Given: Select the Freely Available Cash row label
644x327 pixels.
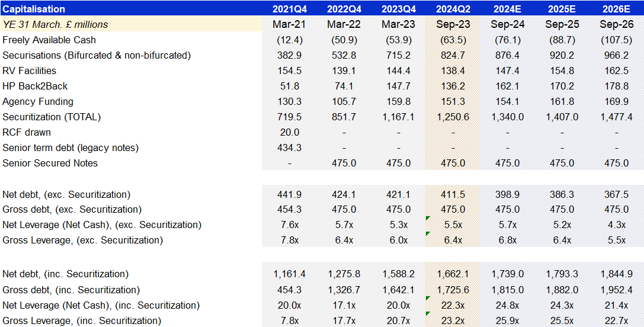Looking at the screenshot, I should (x=49, y=40).
